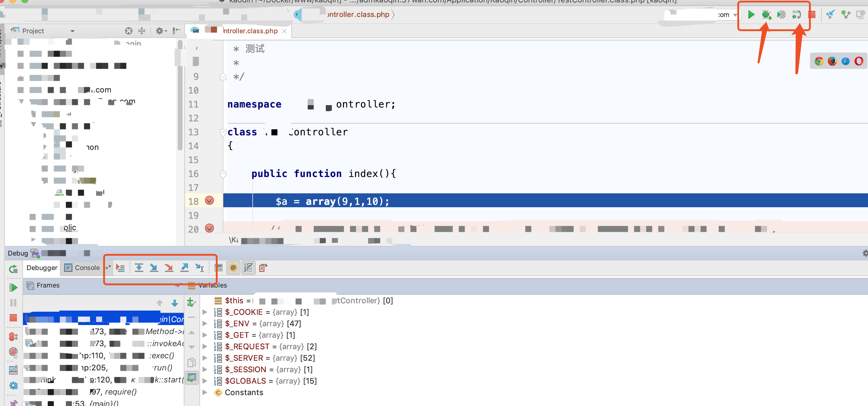Select the Debugger tab
This screenshot has height=406, width=868.
(42, 268)
